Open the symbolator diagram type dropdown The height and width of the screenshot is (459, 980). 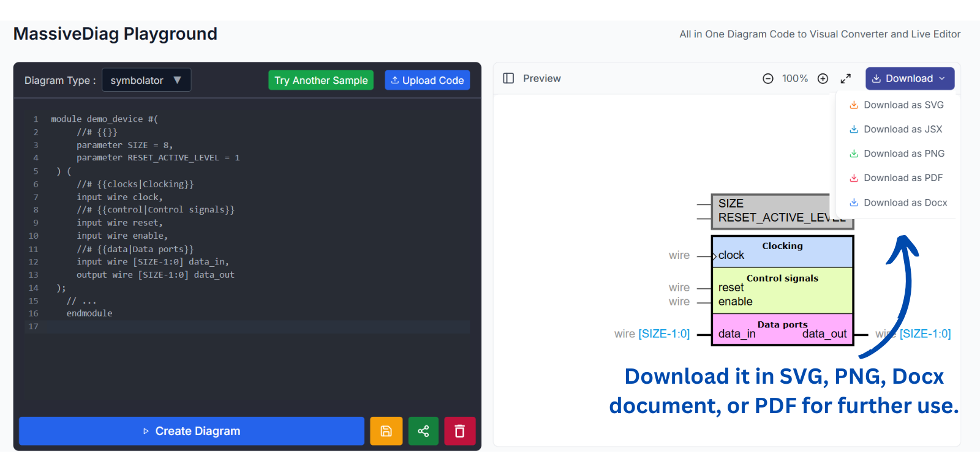coord(146,80)
